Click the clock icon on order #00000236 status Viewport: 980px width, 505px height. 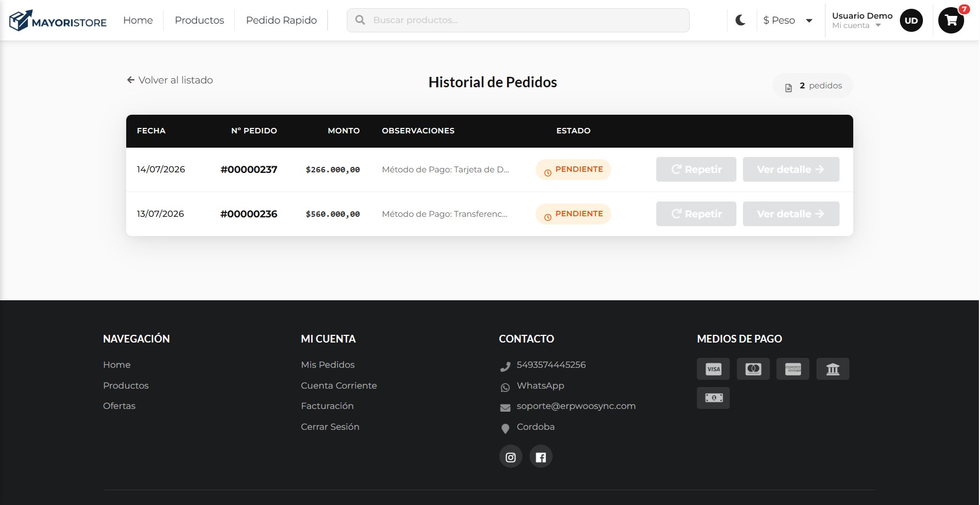point(548,217)
